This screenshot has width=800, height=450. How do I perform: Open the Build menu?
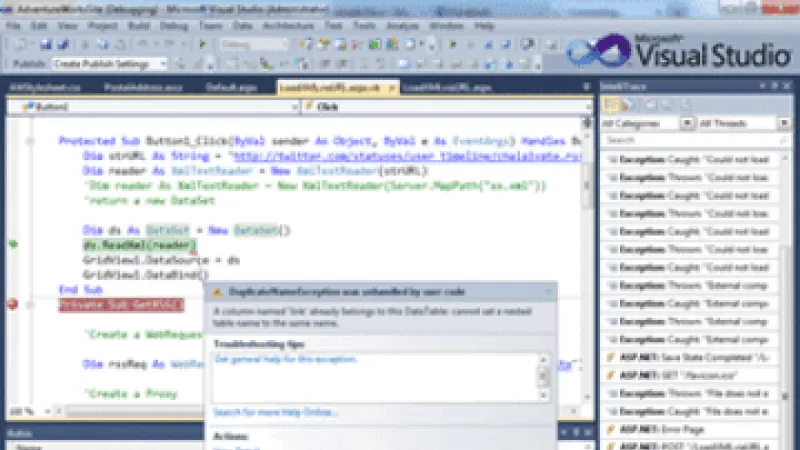(x=139, y=26)
